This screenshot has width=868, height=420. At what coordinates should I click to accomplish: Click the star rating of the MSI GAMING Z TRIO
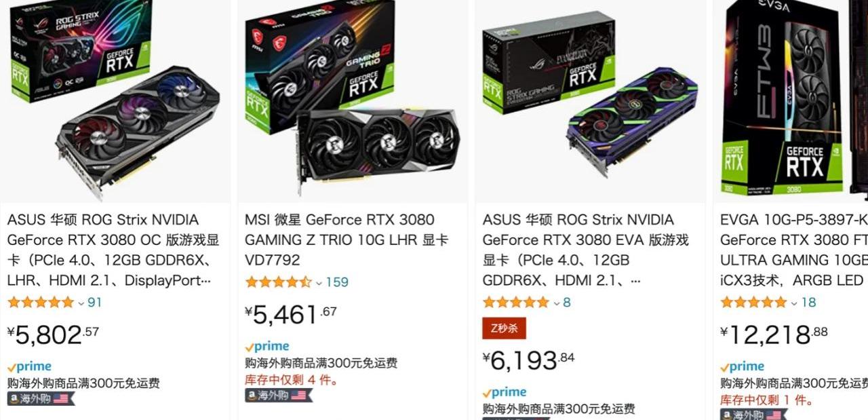pos(278,282)
